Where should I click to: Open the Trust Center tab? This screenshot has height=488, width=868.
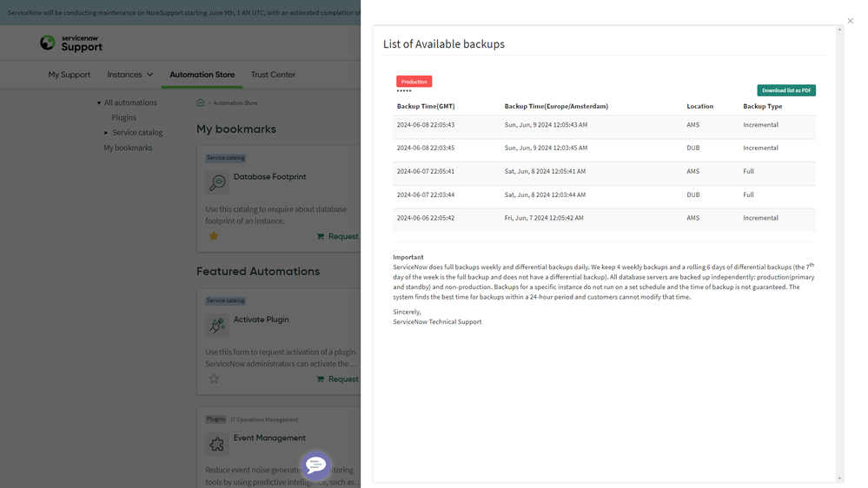(x=273, y=75)
